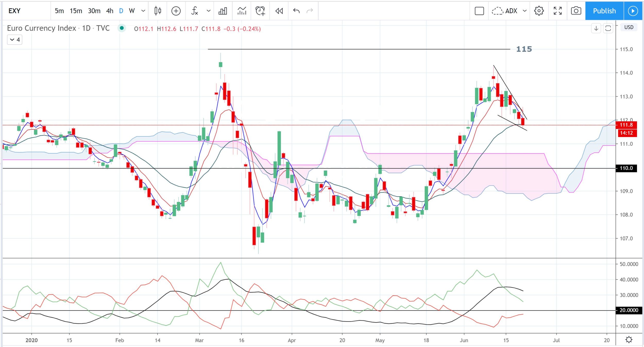Click the Compare or add symbol icon
The image size is (644, 347).
coord(176,11)
